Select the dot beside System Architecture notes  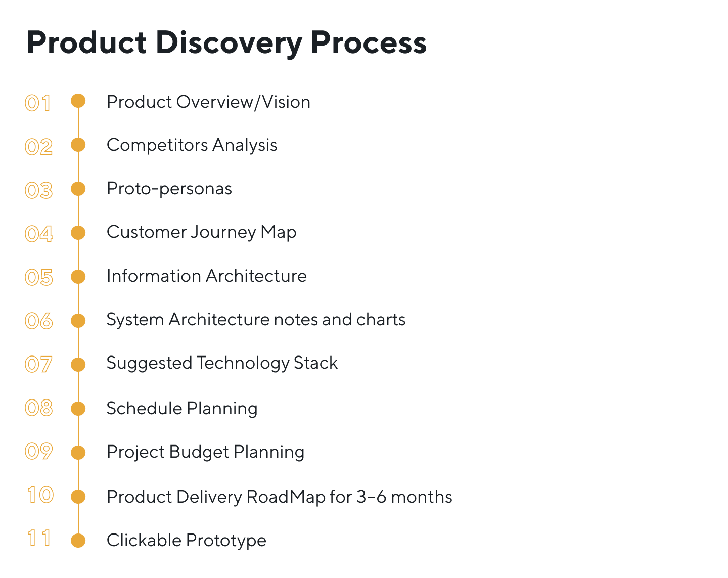coord(78,321)
